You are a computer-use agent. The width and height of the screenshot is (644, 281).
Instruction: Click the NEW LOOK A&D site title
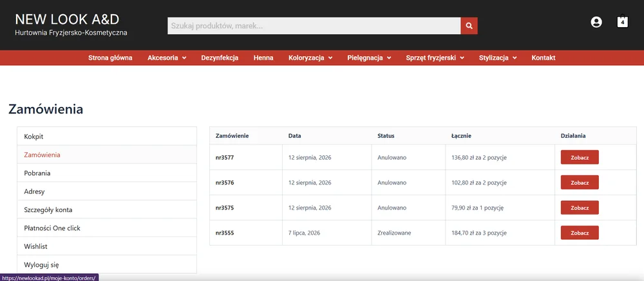(68, 19)
